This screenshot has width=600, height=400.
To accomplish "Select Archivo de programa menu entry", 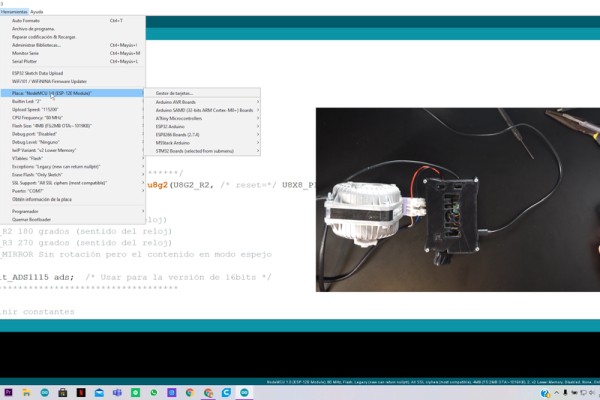I will (73, 29).
